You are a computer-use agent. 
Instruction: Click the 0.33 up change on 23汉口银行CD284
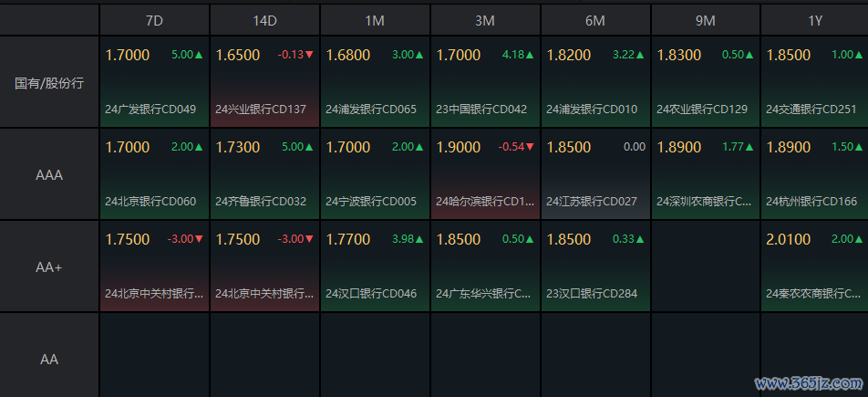pyautogui.click(x=628, y=239)
